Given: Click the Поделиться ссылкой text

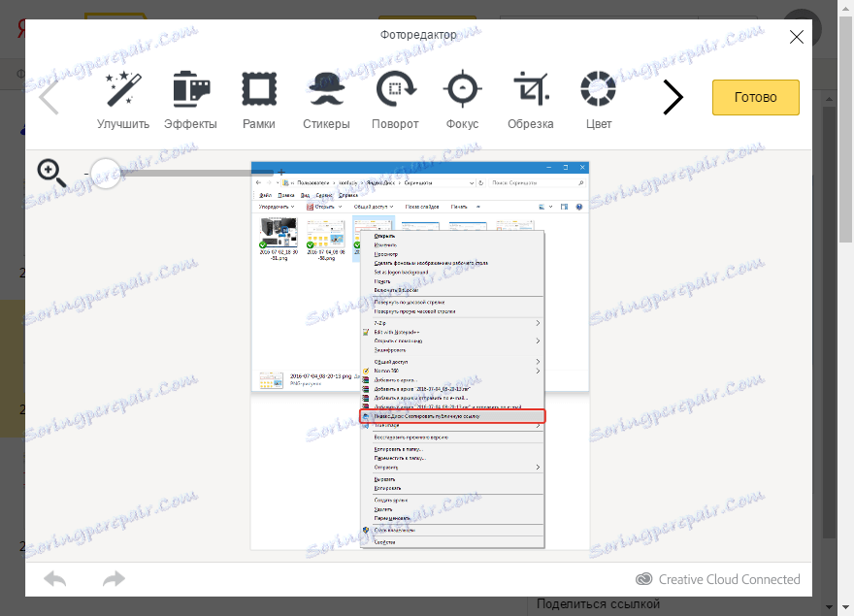Looking at the screenshot, I should coord(598,604).
